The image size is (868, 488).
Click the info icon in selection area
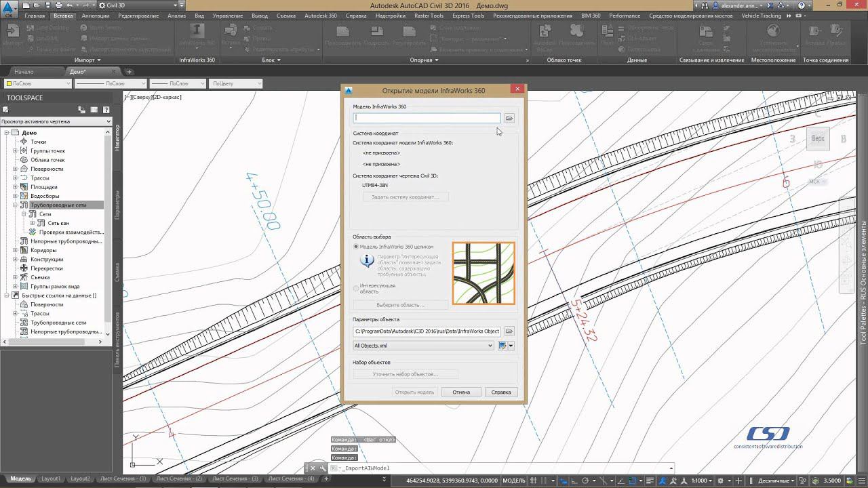(x=366, y=261)
